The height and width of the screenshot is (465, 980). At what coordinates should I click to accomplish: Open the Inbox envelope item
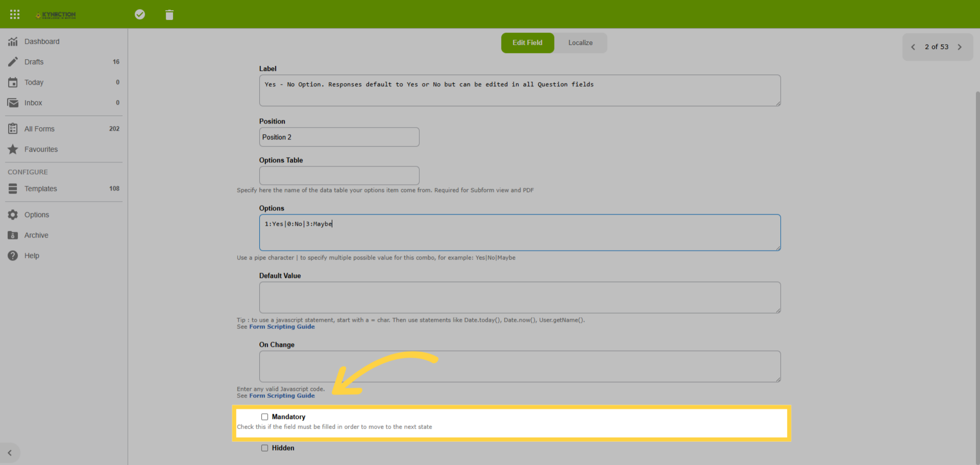[64, 103]
